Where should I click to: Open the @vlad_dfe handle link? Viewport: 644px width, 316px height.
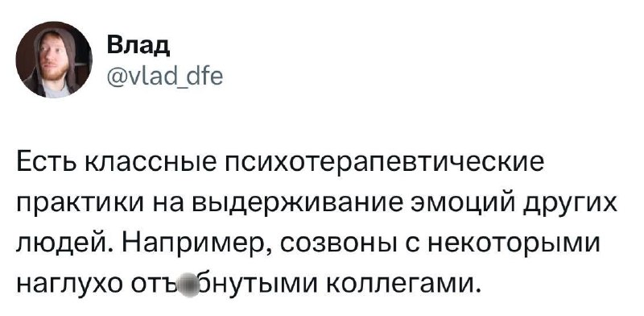coord(165,76)
